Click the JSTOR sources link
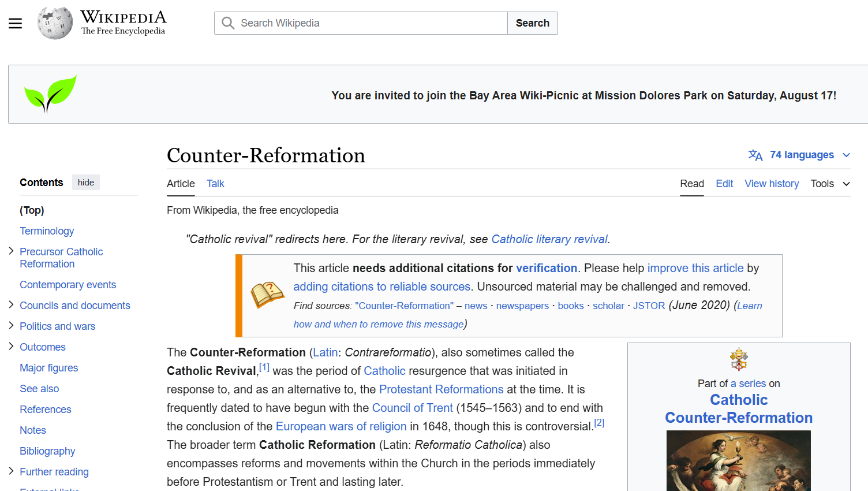 pos(649,306)
